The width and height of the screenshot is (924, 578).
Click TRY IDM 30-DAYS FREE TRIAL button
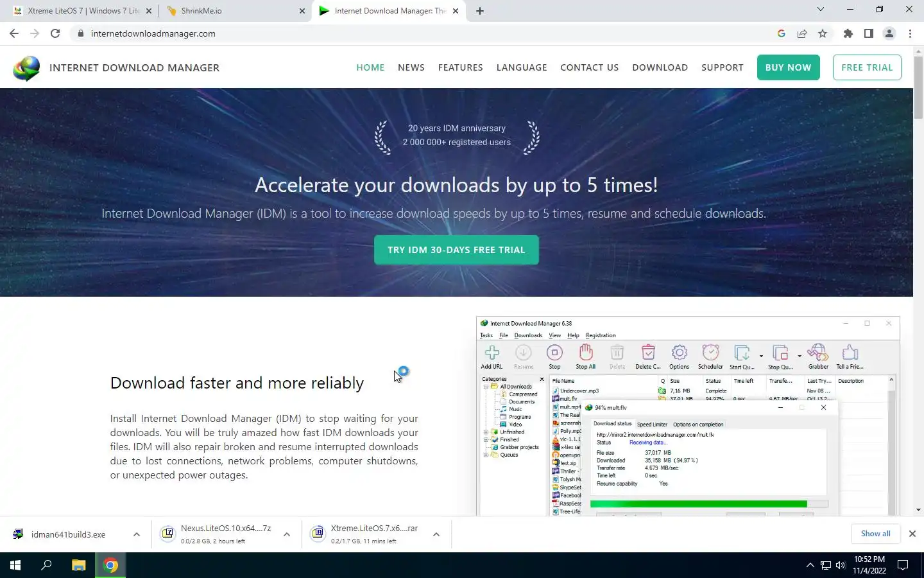click(x=456, y=250)
